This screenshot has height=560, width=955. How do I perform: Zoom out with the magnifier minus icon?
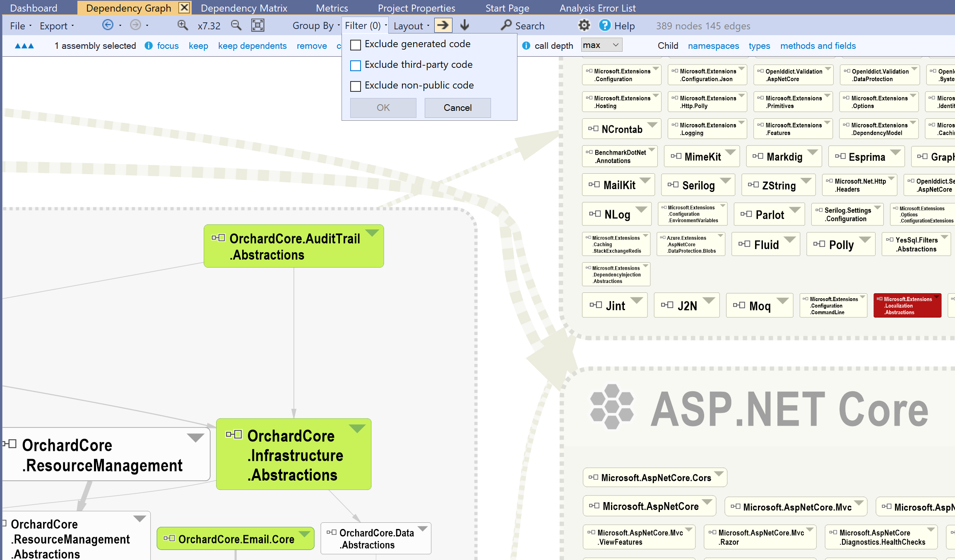point(236,25)
